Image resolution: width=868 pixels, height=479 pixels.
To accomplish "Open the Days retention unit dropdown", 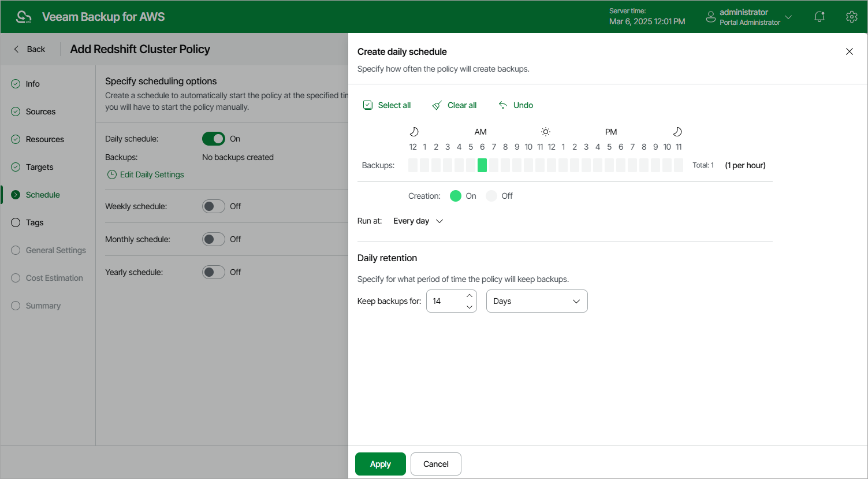I will [x=537, y=301].
